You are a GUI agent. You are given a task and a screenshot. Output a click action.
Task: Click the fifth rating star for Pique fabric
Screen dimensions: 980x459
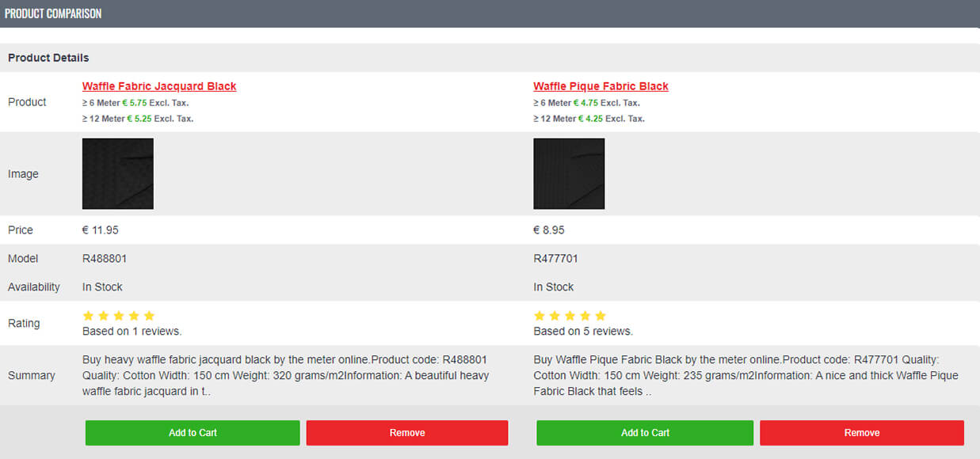[601, 316]
